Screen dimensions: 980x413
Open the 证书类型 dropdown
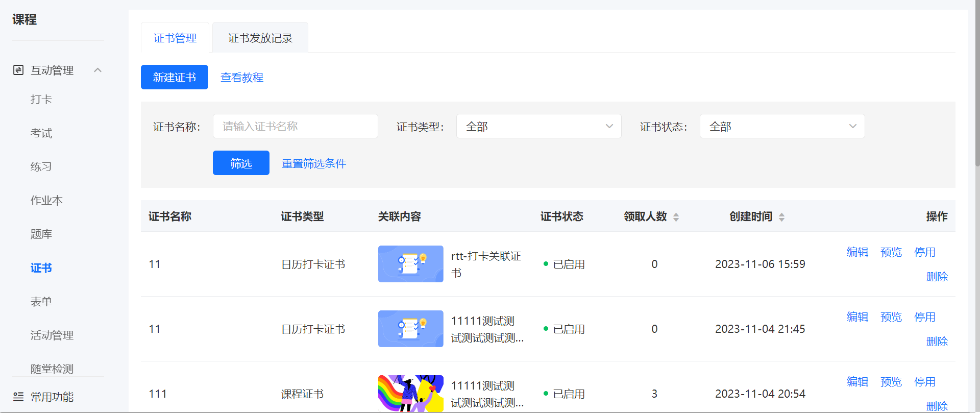coord(538,126)
